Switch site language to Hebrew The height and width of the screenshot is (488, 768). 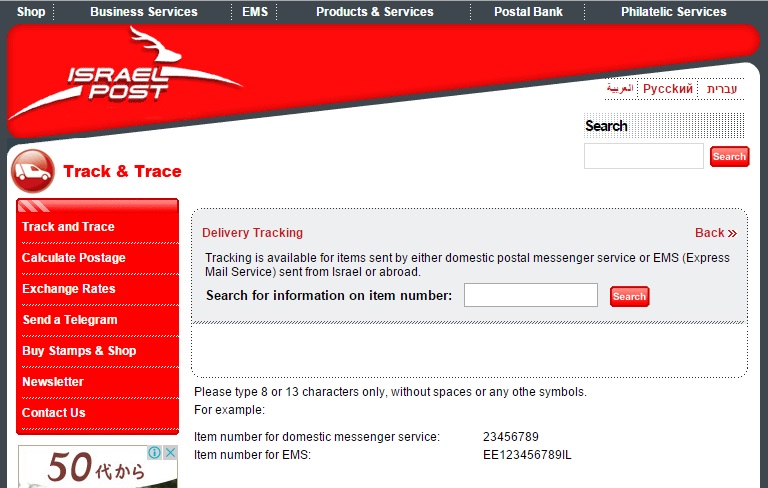(722, 89)
